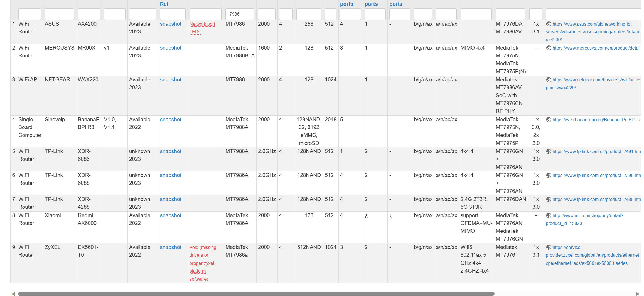This screenshot has height=296, width=644.
Task: Open the tp-link.com.cn product_2398 URL
Action: pos(596,176)
